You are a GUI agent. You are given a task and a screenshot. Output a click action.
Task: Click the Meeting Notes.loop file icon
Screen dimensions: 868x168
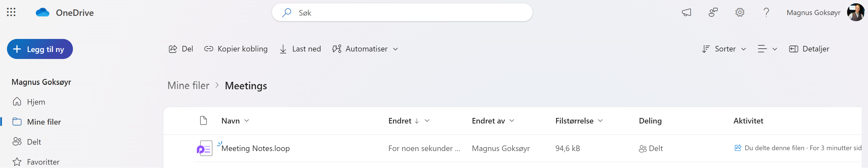tap(205, 149)
